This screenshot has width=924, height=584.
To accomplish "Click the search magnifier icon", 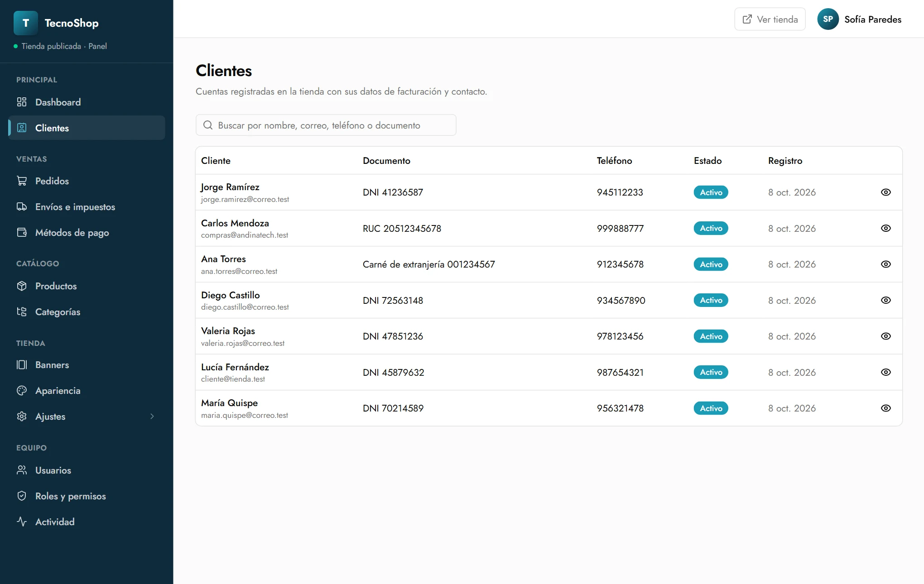I will [208, 125].
